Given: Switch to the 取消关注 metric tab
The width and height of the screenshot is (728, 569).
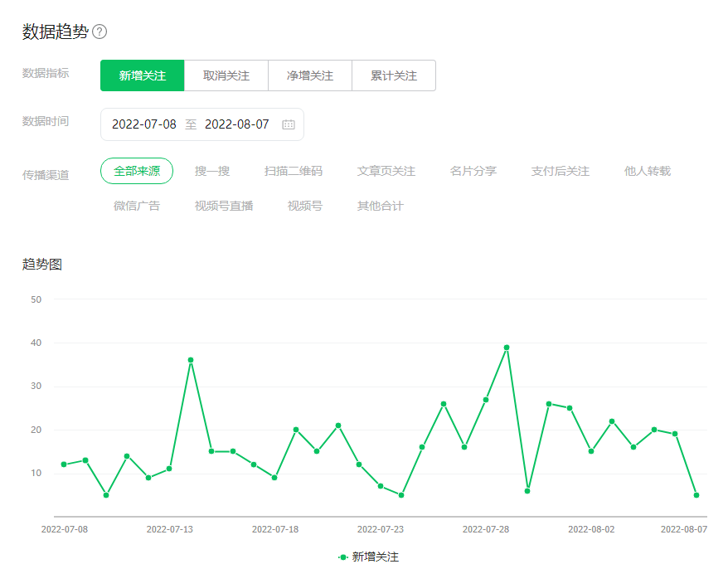Looking at the screenshot, I should coord(226,75).
